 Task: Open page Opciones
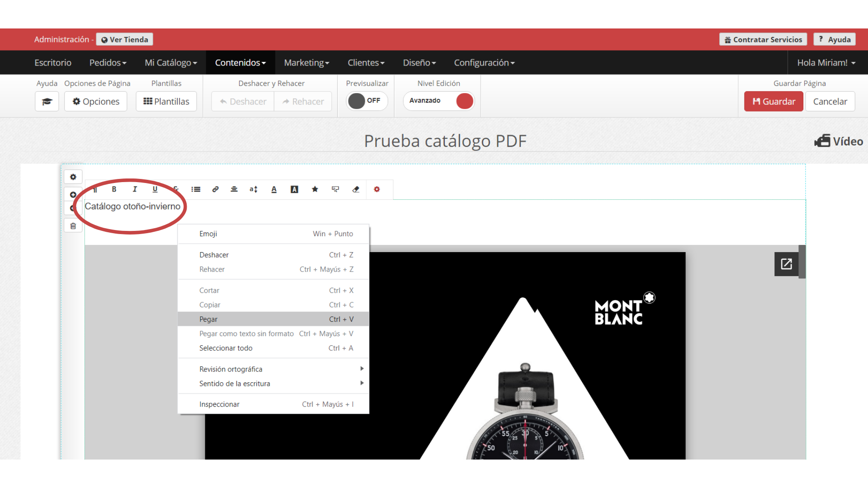96,101
